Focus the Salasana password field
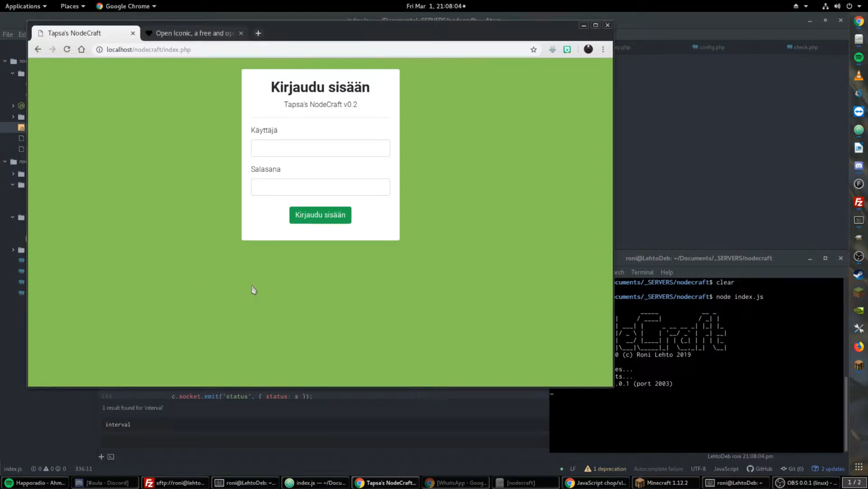868x489 pixels. tap(321, 187)
